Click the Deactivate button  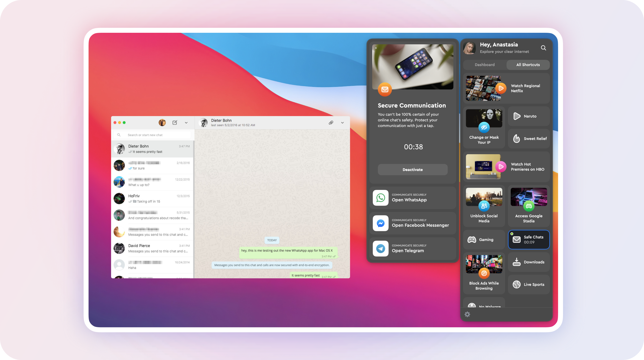point(413,170)
